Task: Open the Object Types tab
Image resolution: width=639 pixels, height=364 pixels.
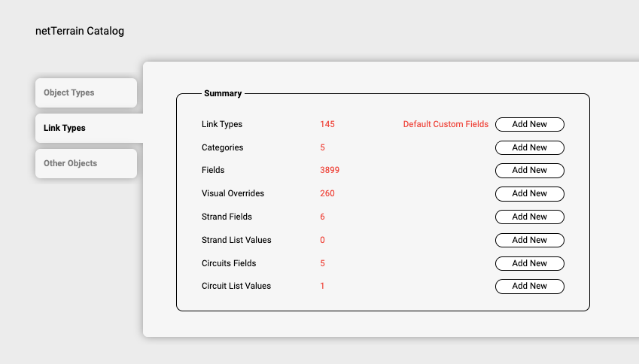Action: [86, 93]
